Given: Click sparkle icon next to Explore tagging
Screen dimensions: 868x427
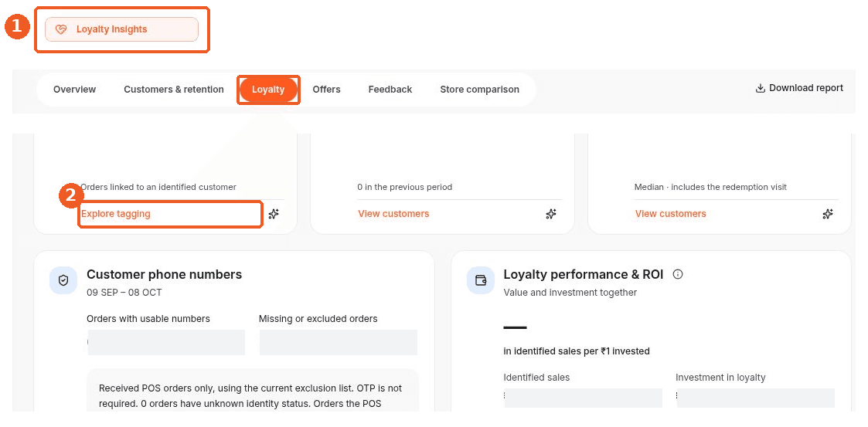Looking at the screenshot, I should [x=274, y=214].
